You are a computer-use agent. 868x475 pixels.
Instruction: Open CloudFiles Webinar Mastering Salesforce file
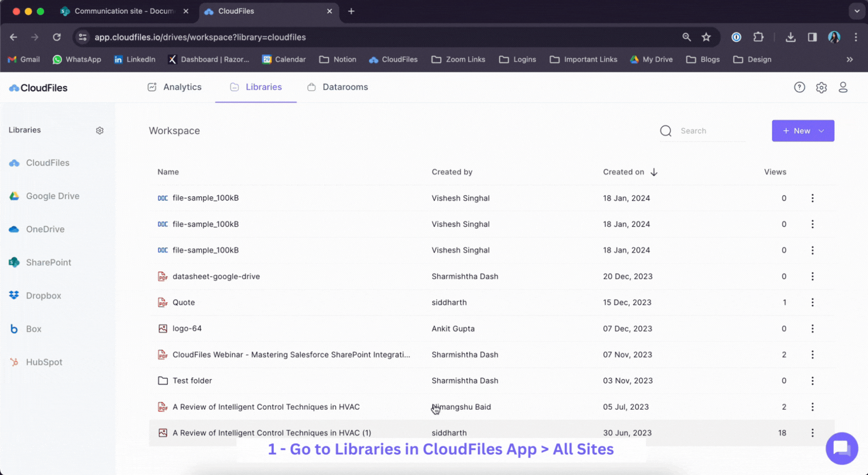[291, 354]
